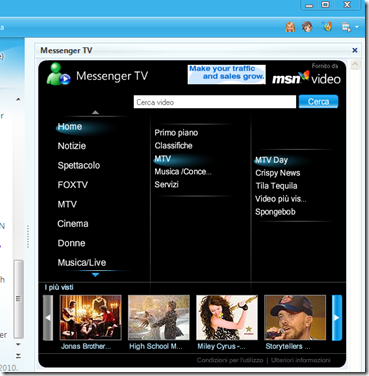Click the contact list scrollbar down arrow
Image resolution: width=369 pixels, height=376 pixels.
19,344
